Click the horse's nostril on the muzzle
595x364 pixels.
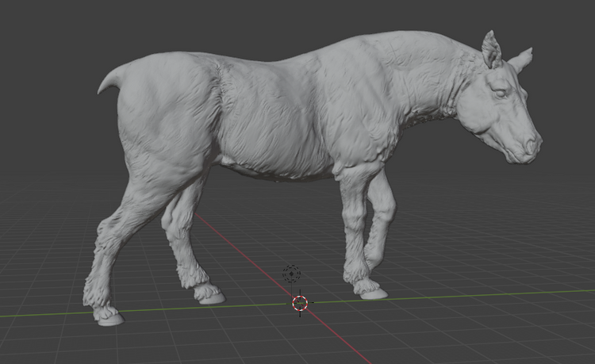point(528,147)
